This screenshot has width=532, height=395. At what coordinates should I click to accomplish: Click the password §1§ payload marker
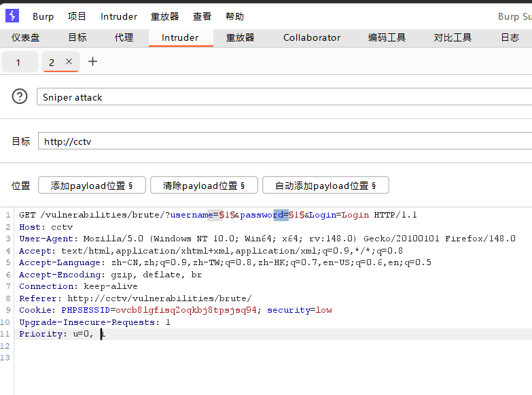(x=296, y=215)
